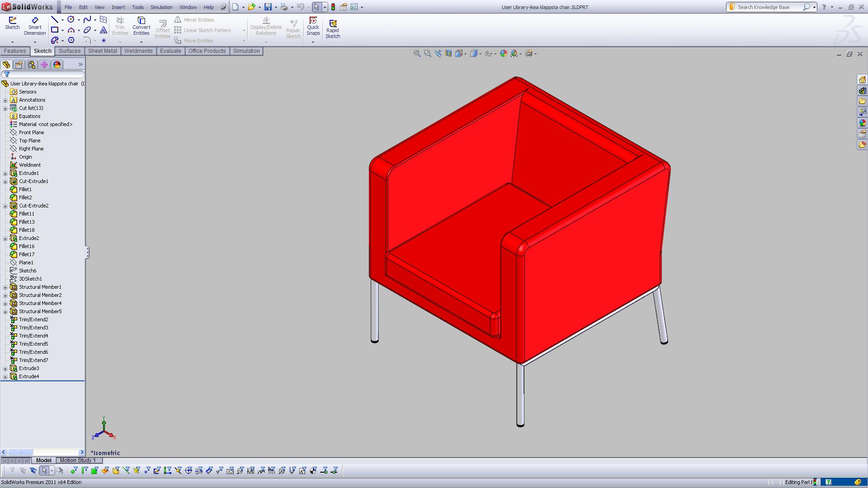The image size is (868, 488).
Task: Select Fillet13 in the feature tree
Action: (x=27, y=222)
